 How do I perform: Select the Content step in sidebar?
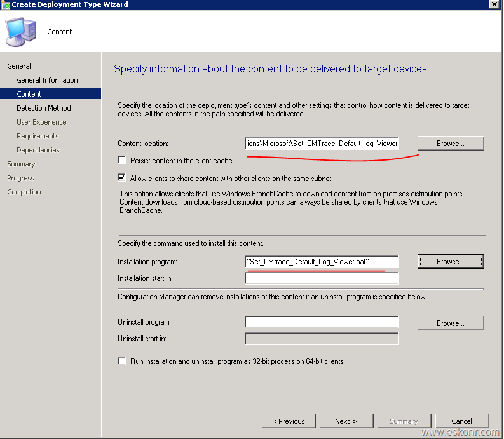(x=29, y=94)
